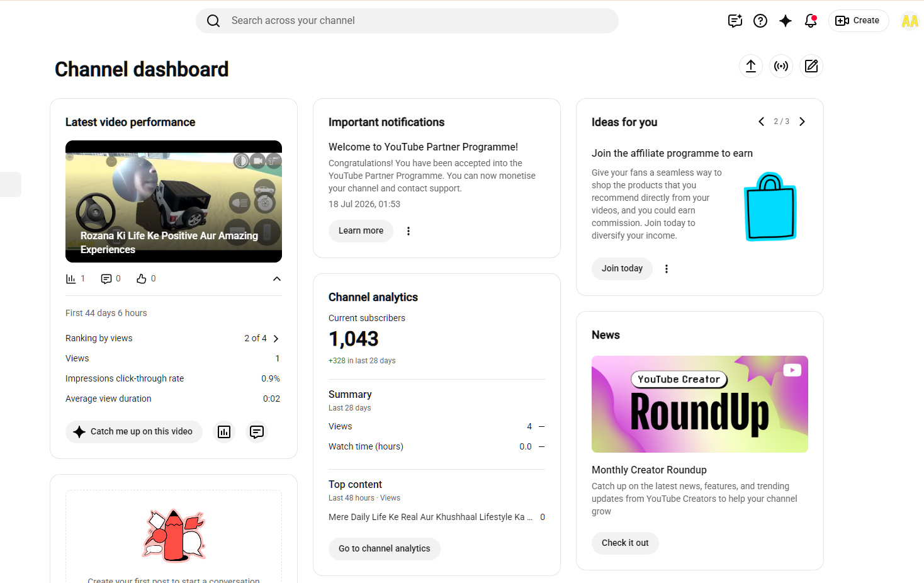The height and width of the screenshot is (583, 924).
Task: Open the Go live broadcast icon
Action: 781,66
